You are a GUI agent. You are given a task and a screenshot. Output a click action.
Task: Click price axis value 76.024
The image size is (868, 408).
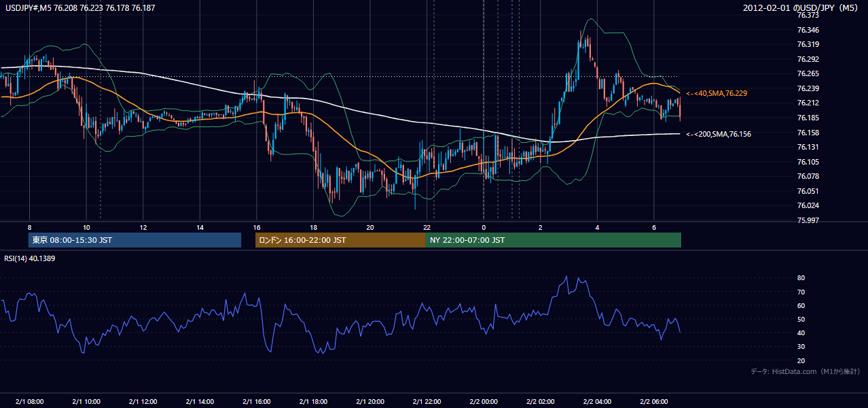click(x=808, y=205)
